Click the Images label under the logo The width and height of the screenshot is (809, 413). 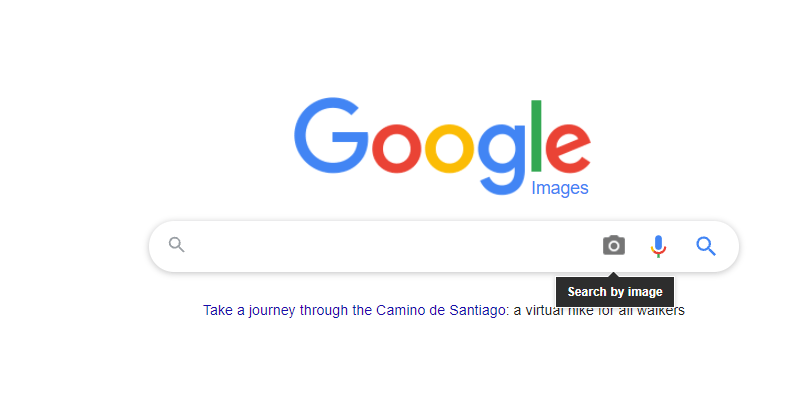click(560, 188)
